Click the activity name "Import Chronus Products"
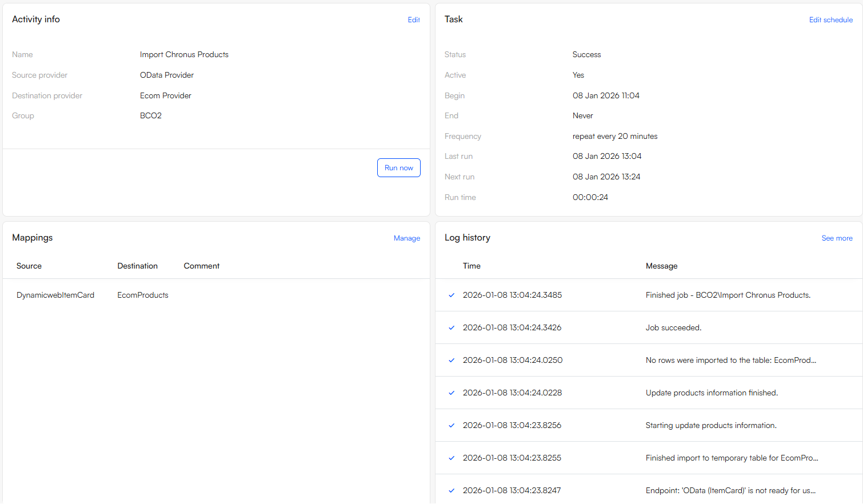Viewport: 863px width, 504px height. pyautogui.click(x=184, y=54)
